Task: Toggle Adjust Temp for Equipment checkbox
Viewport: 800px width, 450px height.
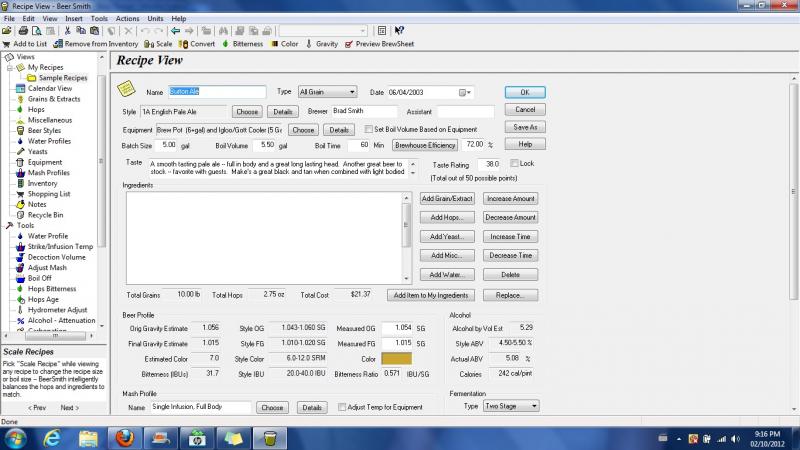Action: click(x=342, y=407)
